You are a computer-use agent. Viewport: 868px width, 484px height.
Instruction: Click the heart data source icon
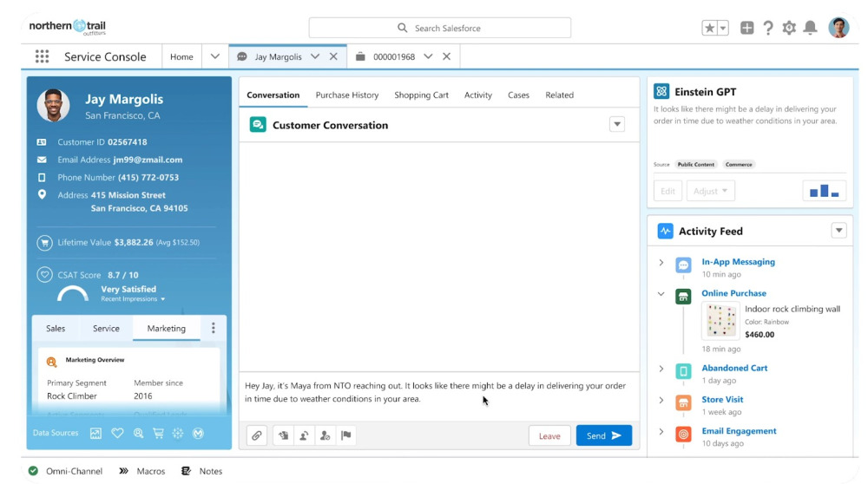(117, 433)
